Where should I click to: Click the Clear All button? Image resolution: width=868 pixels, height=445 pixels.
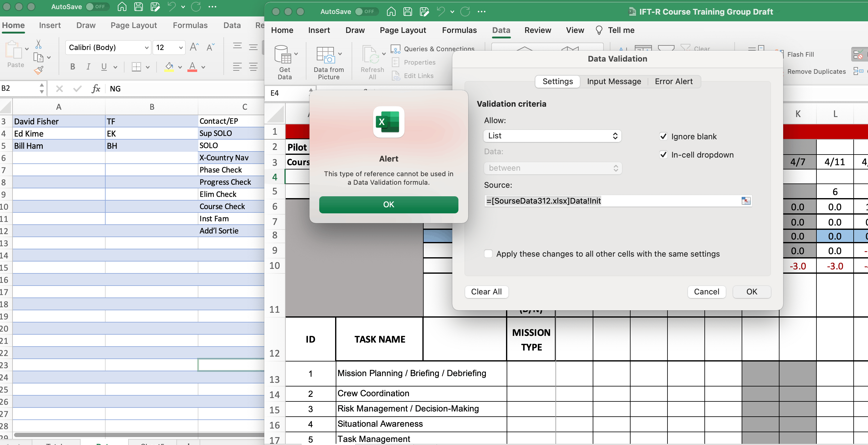(486, 291)
